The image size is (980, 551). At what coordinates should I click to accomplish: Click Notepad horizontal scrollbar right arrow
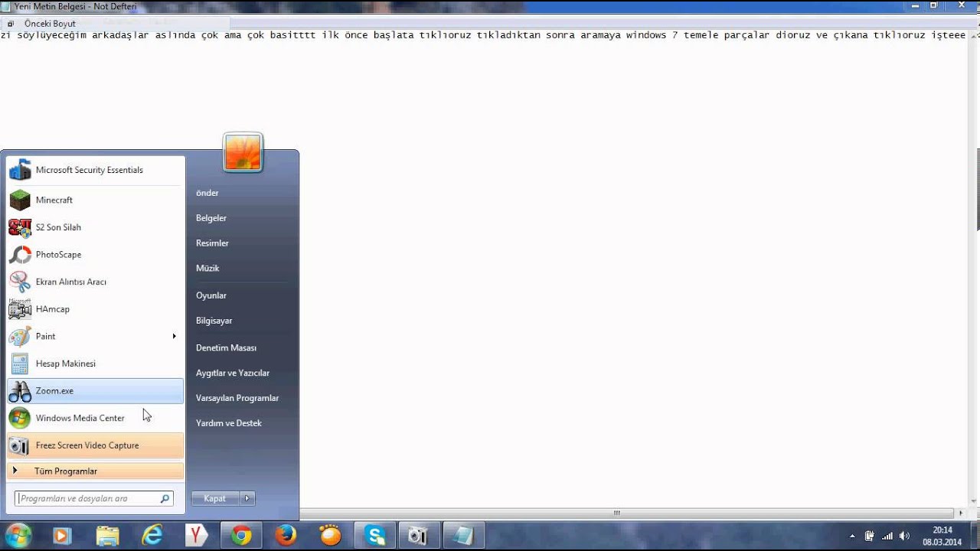[962, 514]
